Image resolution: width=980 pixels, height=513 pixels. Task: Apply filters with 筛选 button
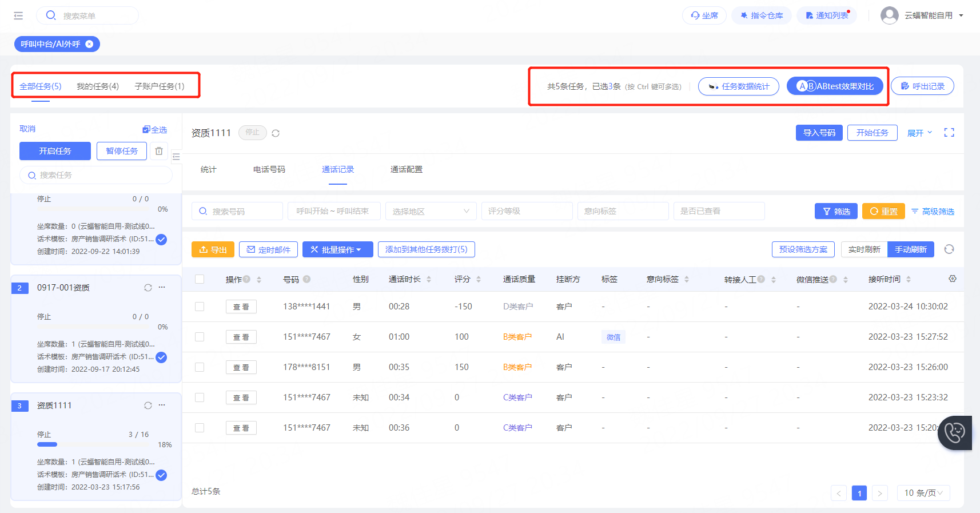836,211
